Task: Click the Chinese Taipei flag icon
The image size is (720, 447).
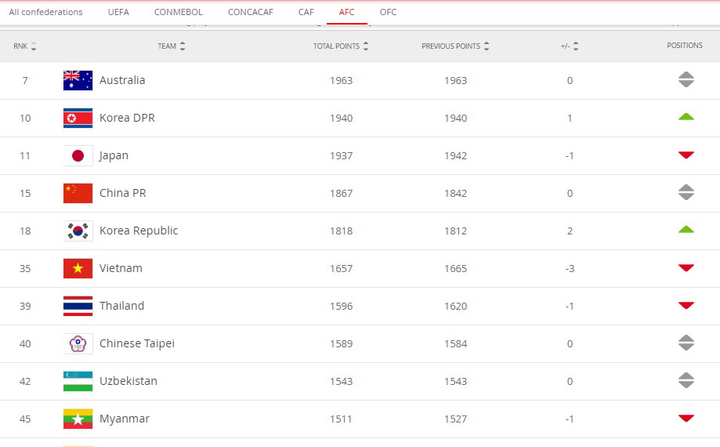Action: [x=78, y=343]
